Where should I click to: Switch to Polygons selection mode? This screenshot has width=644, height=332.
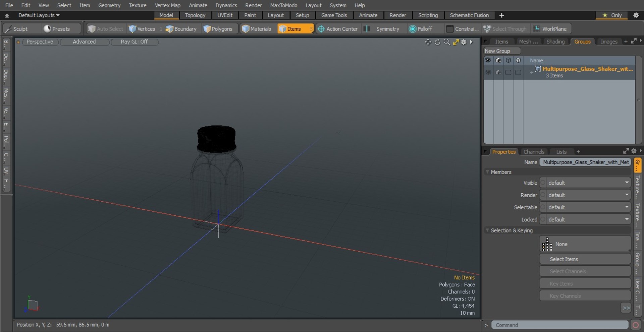218,29
